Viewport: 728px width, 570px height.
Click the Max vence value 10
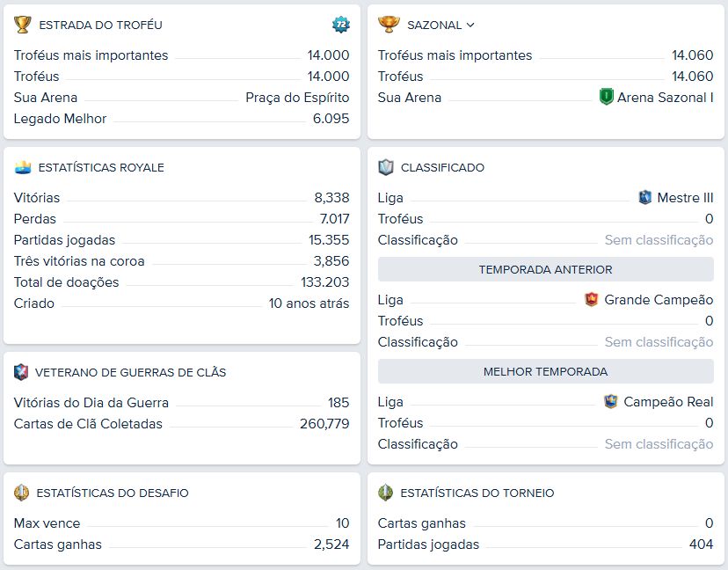click(x=343, y=523)
